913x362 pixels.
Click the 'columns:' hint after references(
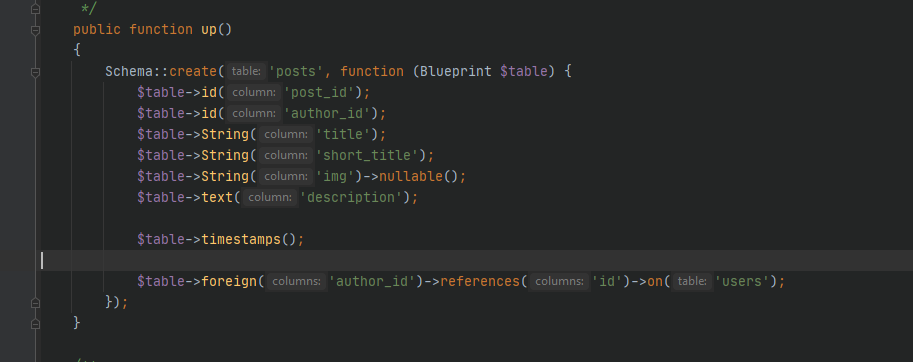[560, 282]
